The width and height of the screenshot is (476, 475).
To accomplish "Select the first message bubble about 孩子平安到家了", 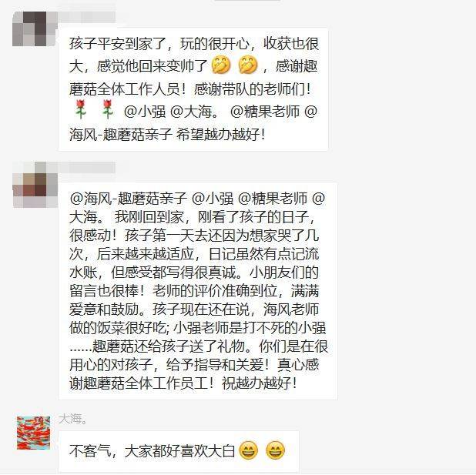I will tap(193, 89).
